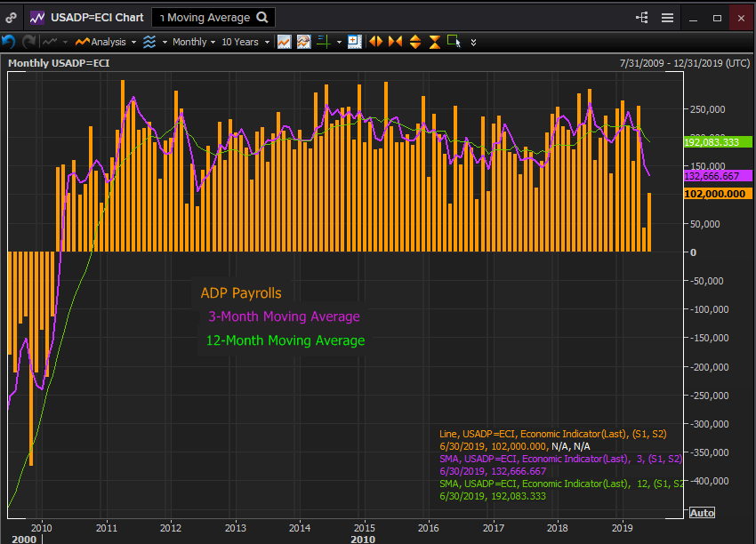The width and height of the screenshot is (756, 544).
Task: Click the date range 7/31/2009 - 12/31/2019 text
Action: tap(685, 63)
